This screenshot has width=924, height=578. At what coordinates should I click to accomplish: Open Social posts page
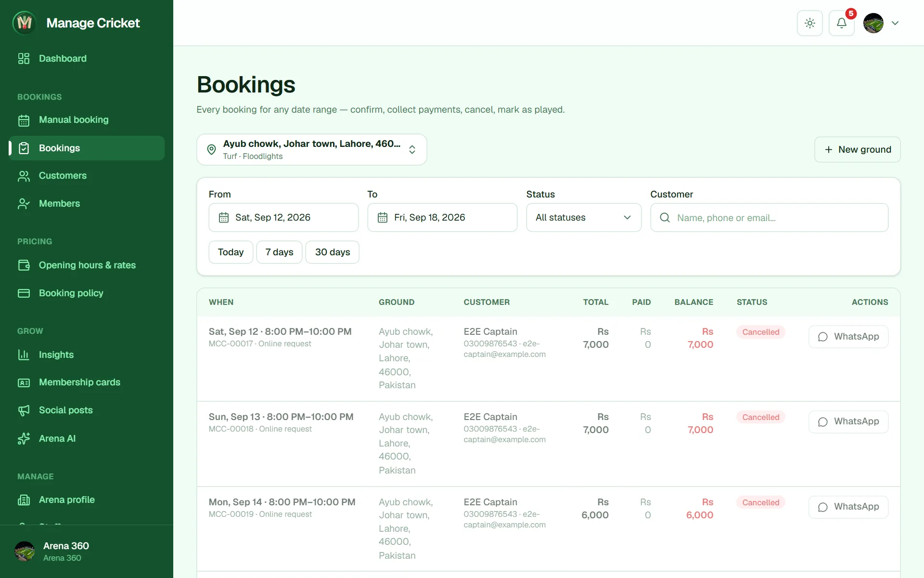tap(87, 410)
